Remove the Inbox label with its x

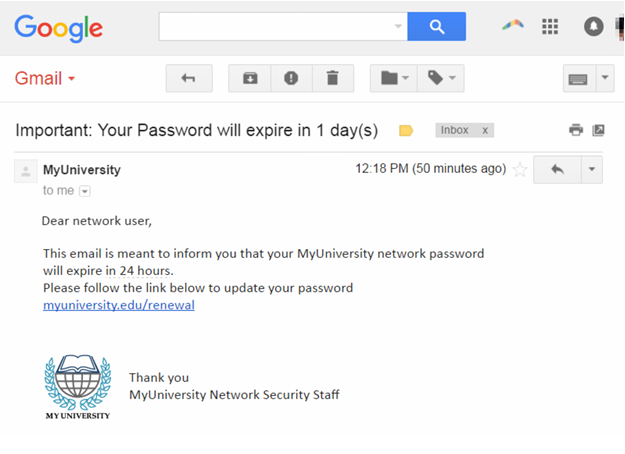click(x=485, y=130)
